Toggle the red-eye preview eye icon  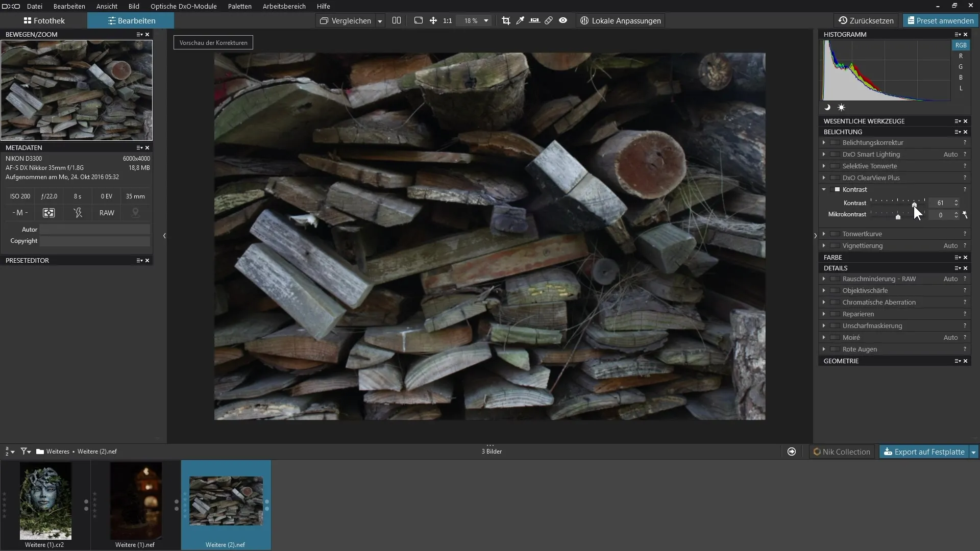(563, 21)
